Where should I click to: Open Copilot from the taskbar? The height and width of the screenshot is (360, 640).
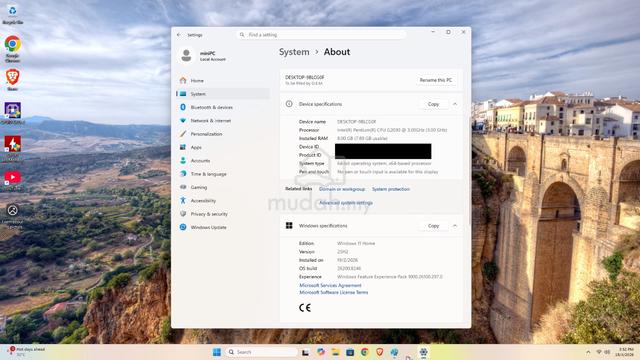pyautogui.click(x=321, y=352)
